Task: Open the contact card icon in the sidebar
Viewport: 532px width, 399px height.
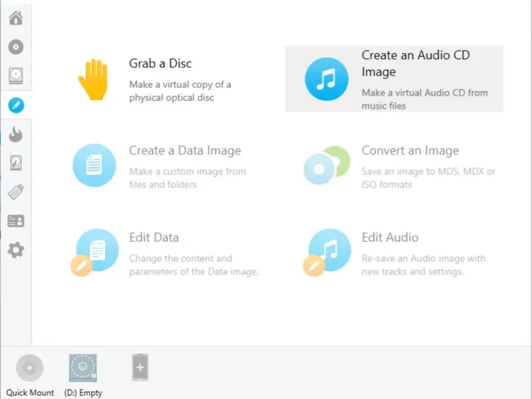Action: 15,221
